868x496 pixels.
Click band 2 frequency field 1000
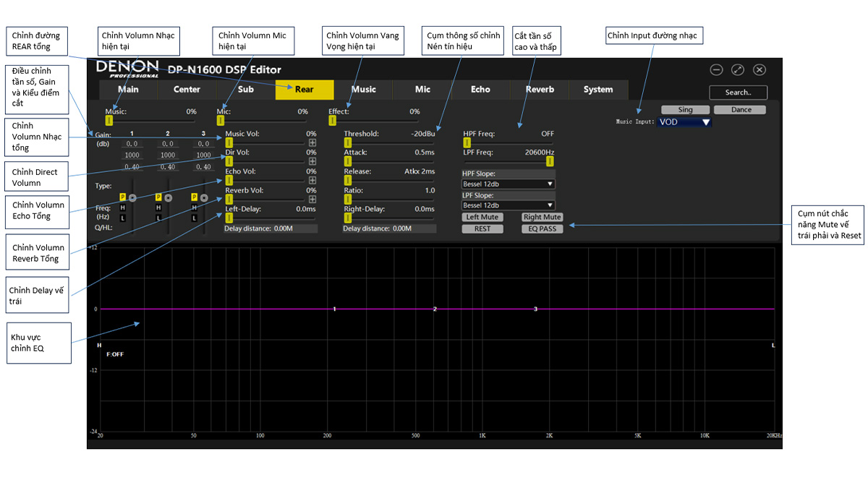coord(168,155)
